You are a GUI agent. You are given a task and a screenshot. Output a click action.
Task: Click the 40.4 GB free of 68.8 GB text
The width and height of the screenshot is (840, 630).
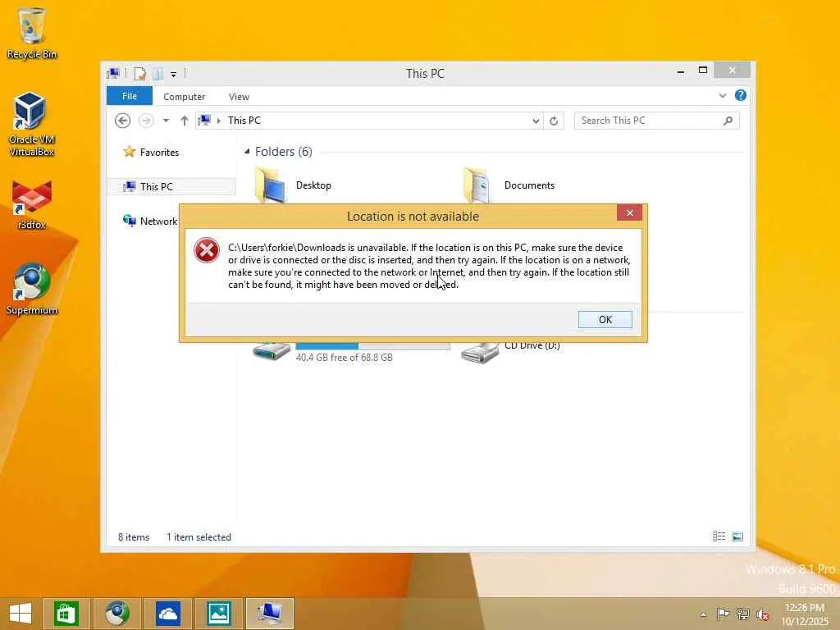(344, 358)
